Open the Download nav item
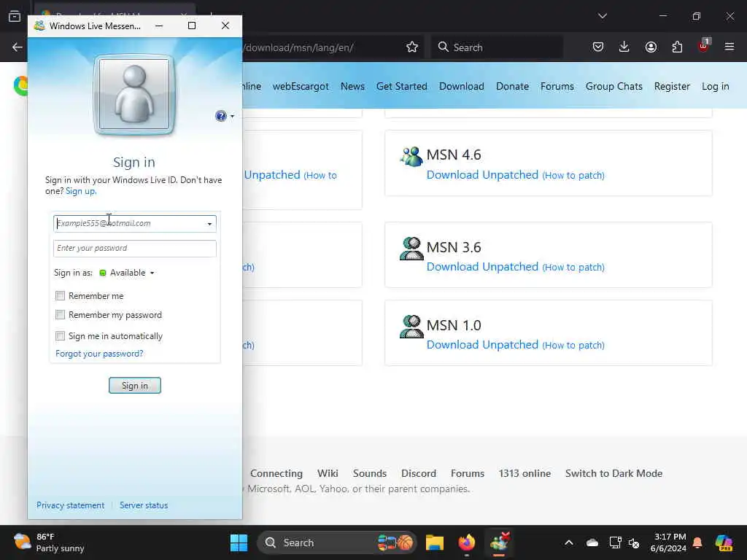The height and width of the screenshot is (560, 747). click(x=462, y=86)
